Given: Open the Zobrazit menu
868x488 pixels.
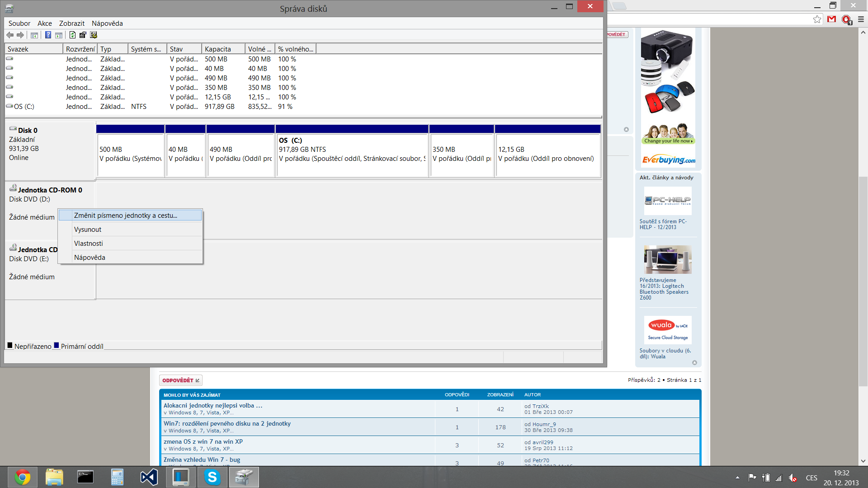Looking at the screenshot, I should point(71,23).
